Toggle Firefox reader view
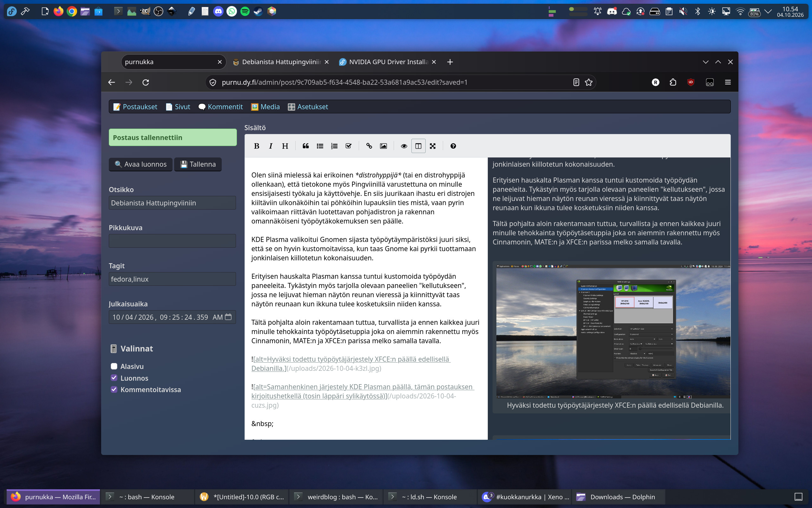 pyautogui.click(x=576, y=82)
